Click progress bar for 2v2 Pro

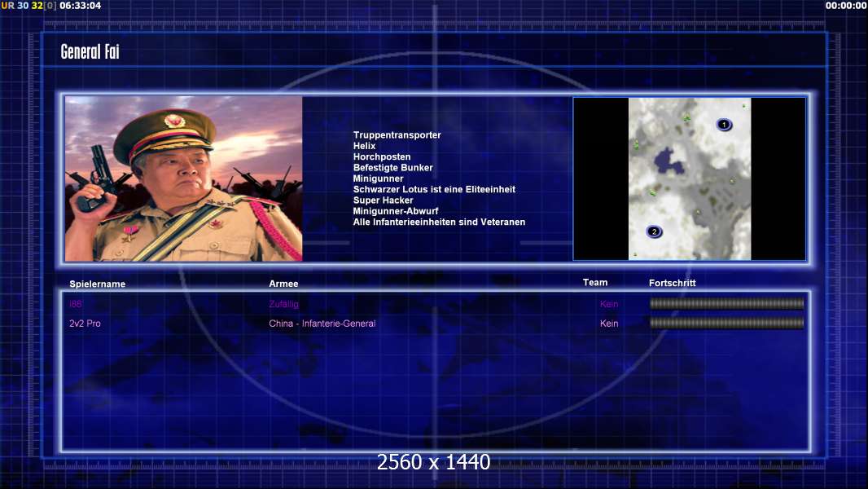726,323
